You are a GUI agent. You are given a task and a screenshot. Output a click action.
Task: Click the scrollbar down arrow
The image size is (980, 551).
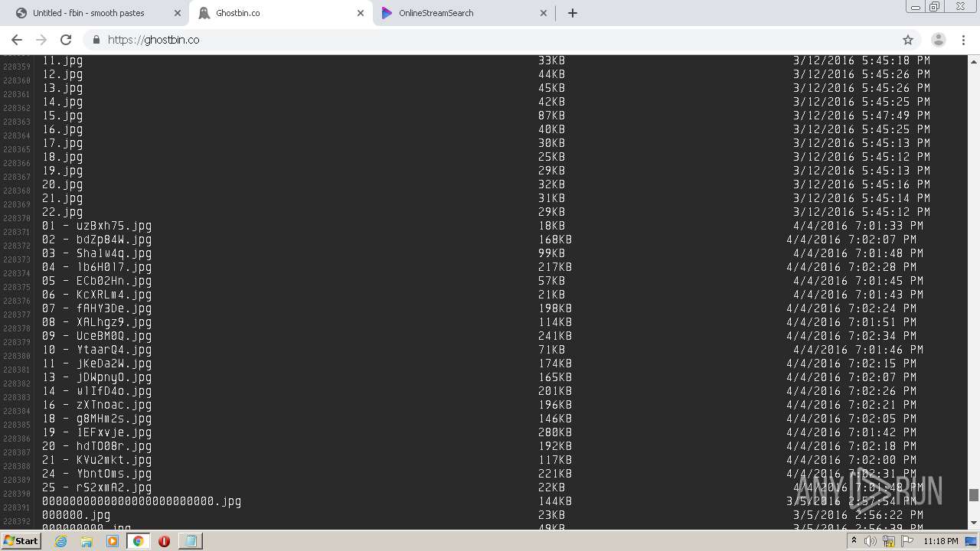(973, 523)
